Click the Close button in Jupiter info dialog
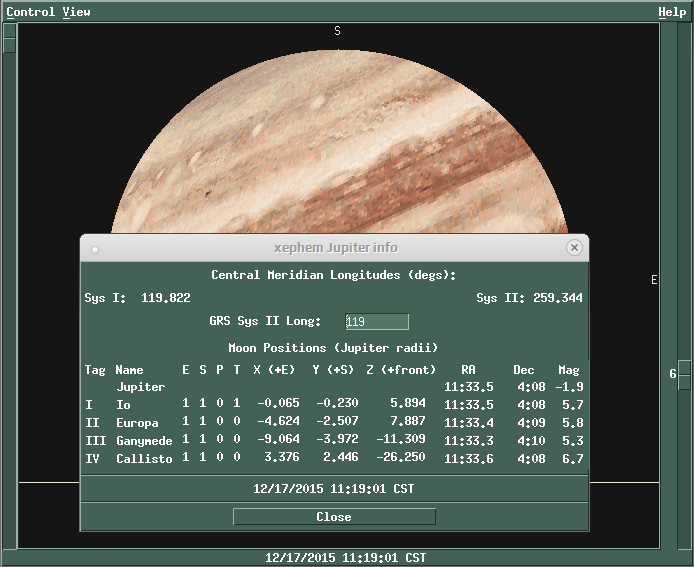Viewport: 694px width, 567px height. [334, 517]
